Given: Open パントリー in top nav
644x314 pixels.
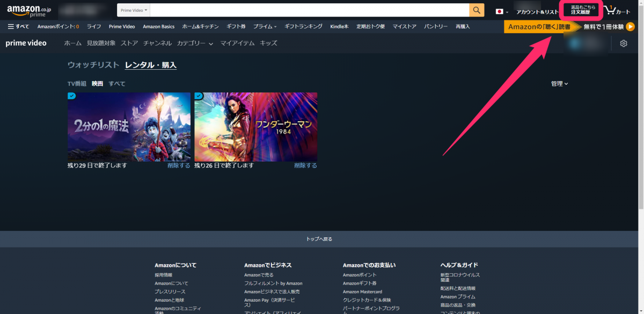Looking at the screenshot, I should click(436, 26).
